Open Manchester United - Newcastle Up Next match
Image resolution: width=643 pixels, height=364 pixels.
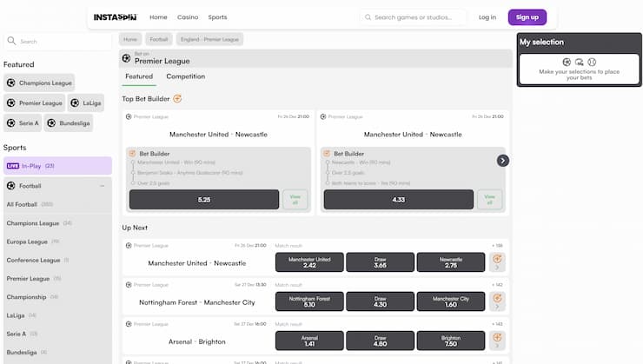point(197,263)
